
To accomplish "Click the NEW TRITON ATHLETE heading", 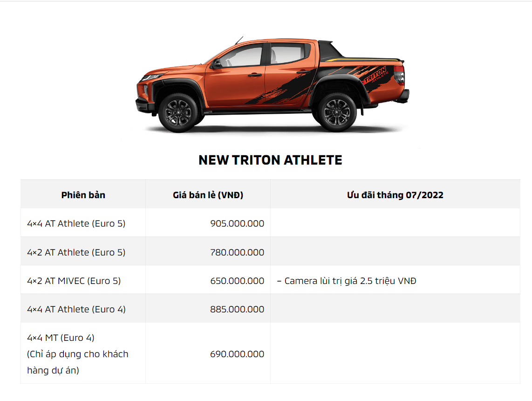I will (270, 160).
